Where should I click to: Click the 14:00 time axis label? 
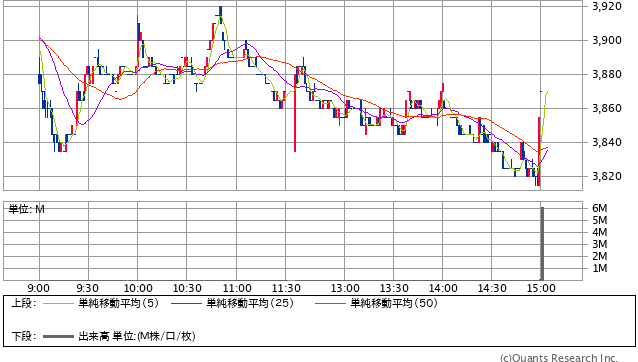tap(443, 288)
